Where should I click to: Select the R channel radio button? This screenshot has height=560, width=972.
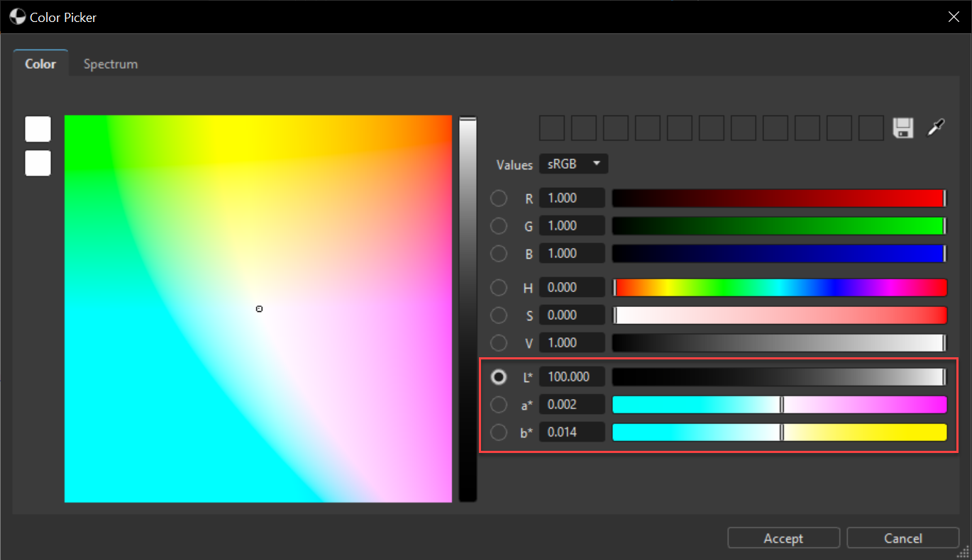(499, 198)
